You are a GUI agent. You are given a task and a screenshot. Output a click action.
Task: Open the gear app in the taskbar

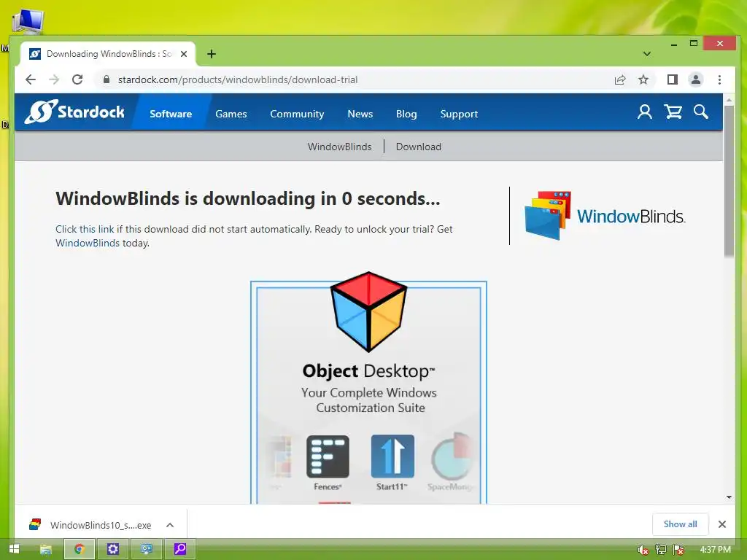[x=113, y=549]
